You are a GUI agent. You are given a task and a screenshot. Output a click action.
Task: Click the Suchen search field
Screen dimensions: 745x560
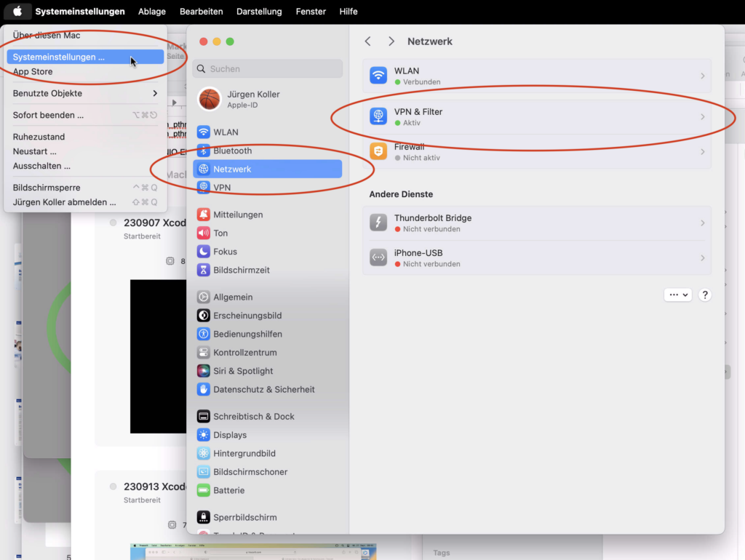(268, 68)
